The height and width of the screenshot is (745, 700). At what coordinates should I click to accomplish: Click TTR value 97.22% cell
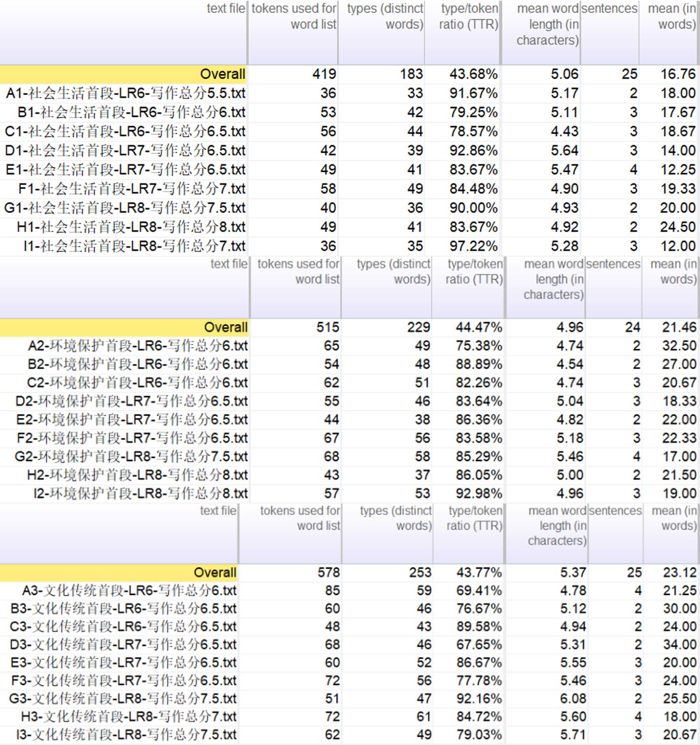[474, 246]
